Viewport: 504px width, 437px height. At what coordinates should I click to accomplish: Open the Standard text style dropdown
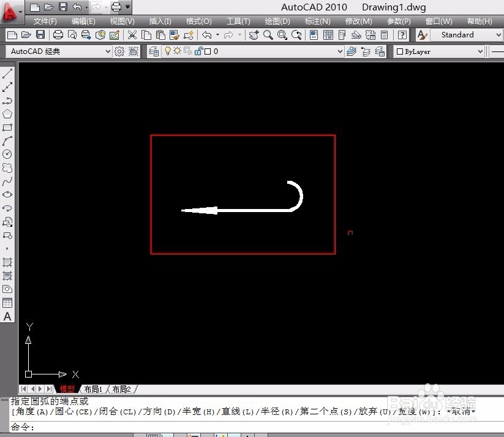(498, 35)
